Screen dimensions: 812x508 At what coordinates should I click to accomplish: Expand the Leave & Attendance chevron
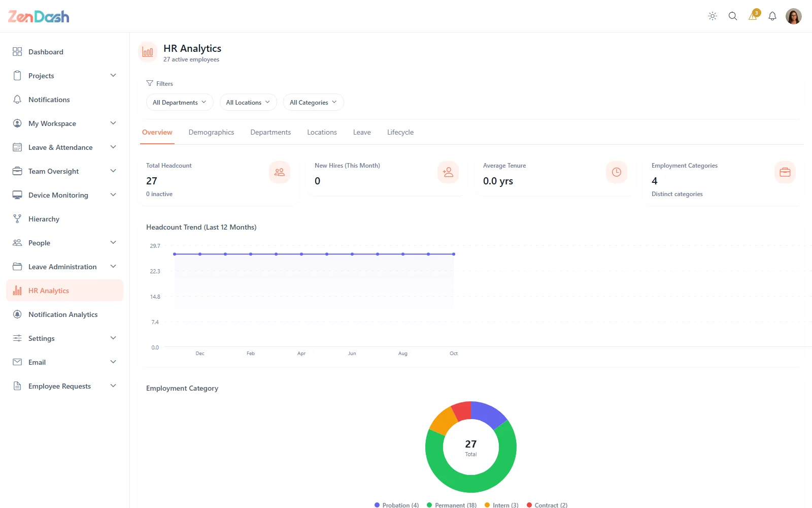[x=113, y=147]
